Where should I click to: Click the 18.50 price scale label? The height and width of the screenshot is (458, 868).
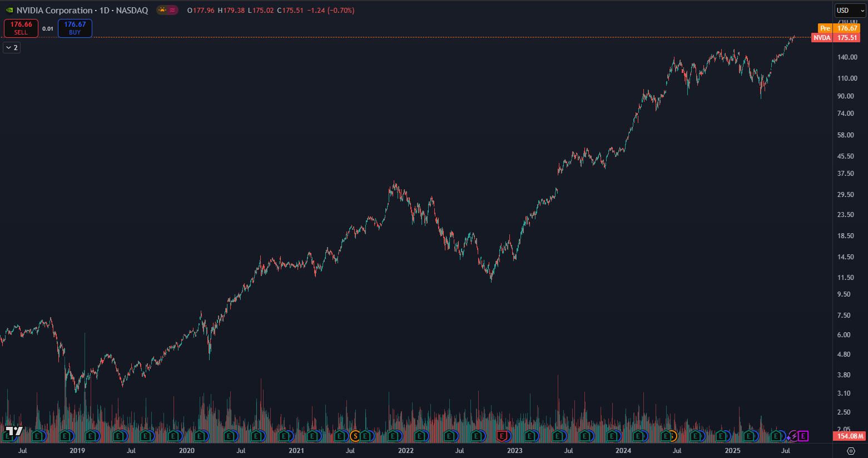pyautogui.click(x=845, y=236)
